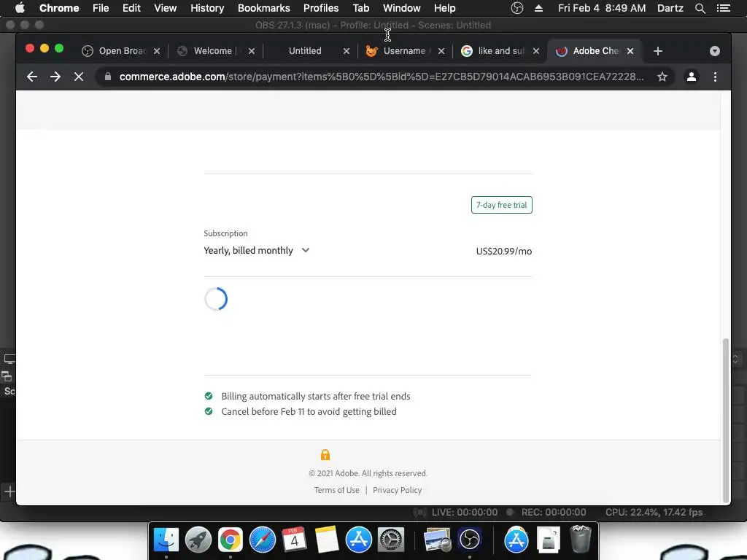The width and height of the screenshot is (747, 560).
Task: View site information via the lock icon
Action: click(108, 77)
